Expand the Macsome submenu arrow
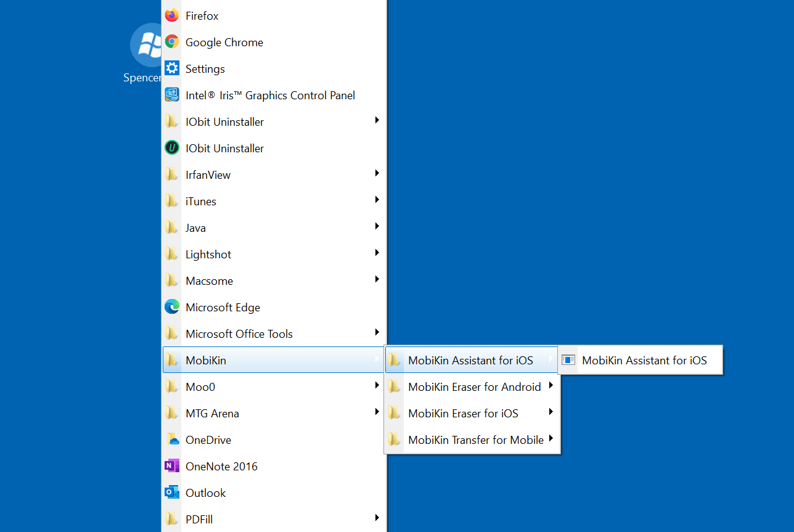Image resolution: width=794 pixels, height=532 pixels. (377, 279)
